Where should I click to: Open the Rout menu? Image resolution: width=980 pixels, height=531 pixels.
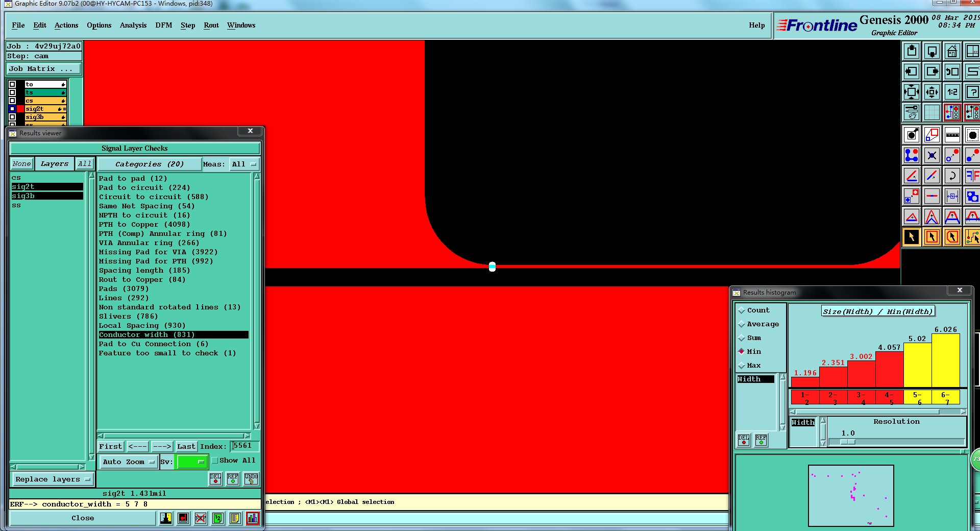211,25
